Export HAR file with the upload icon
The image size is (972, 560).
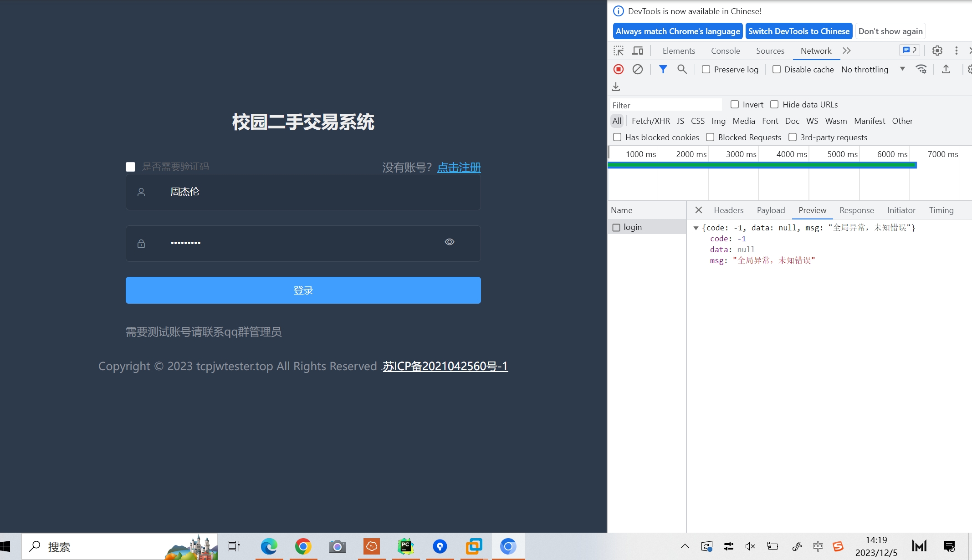pos(946,69)
